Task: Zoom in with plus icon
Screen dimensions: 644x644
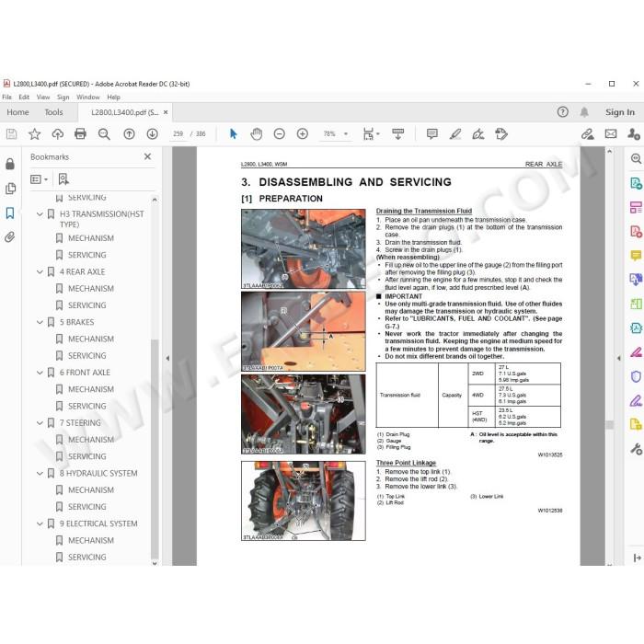Action: click(303, 134)
